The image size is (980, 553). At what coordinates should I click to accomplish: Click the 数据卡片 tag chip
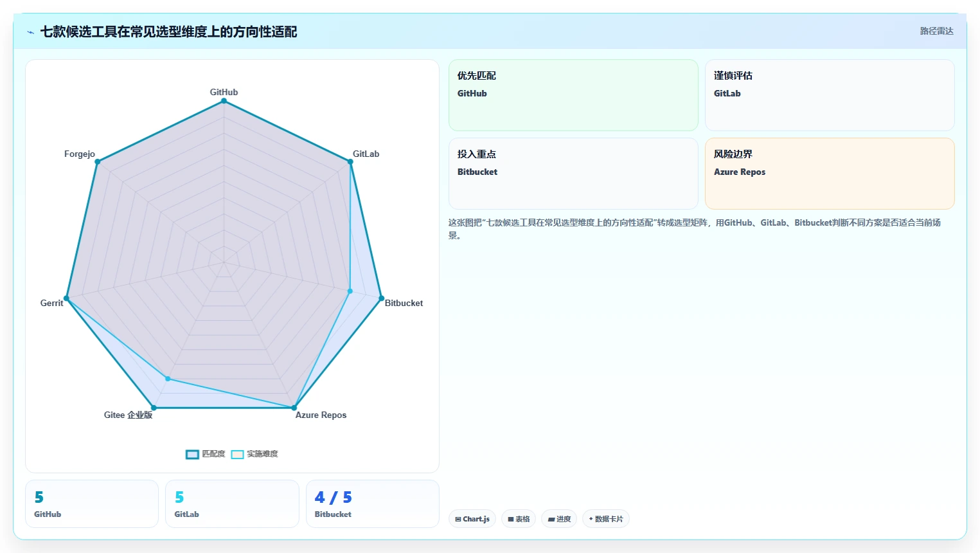tap(605, 519)
